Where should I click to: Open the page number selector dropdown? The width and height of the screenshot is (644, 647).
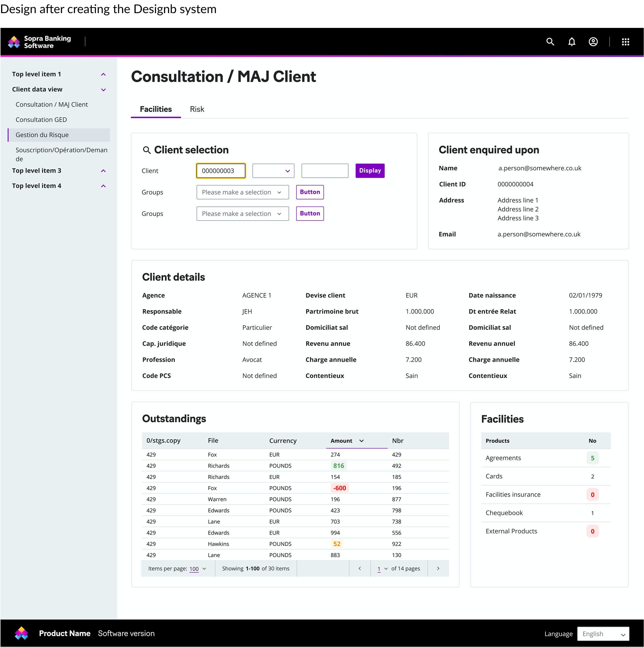(382, 569)
